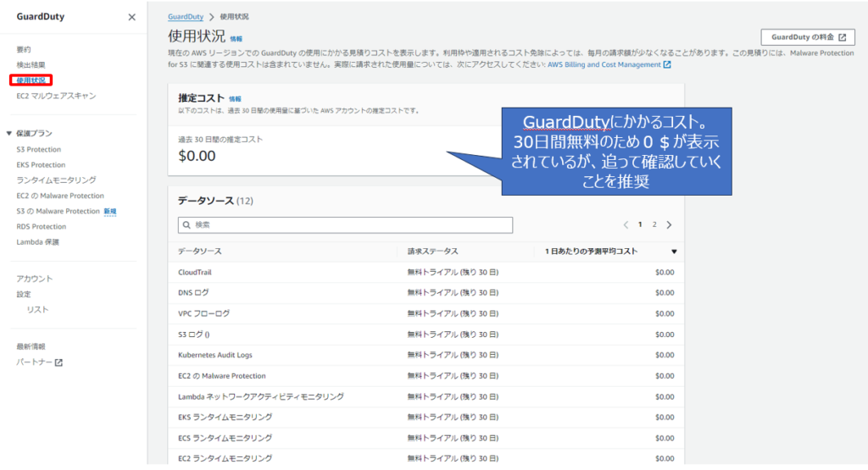Image resolution: width=868 pixels, height=470 pixels.
Task: Collapse the 保護プラン section triangle
Action: click(x=8, y=133)
